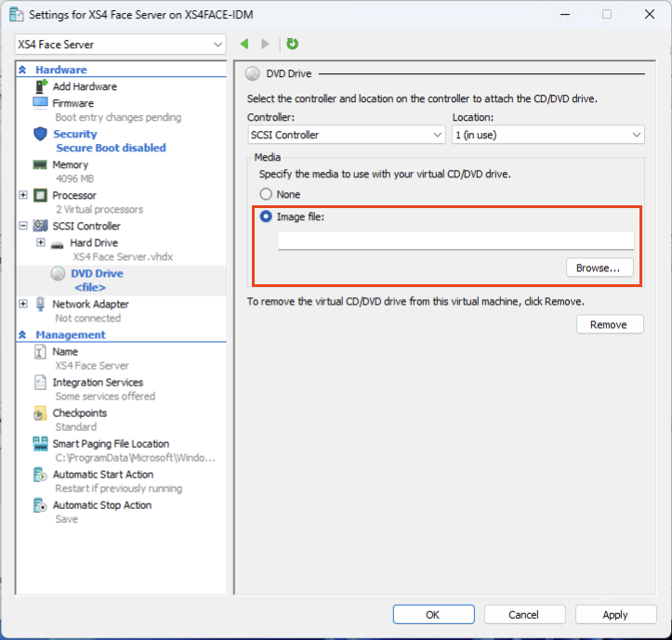Select the DVD Drive tree item

click(x=97, y=273)
